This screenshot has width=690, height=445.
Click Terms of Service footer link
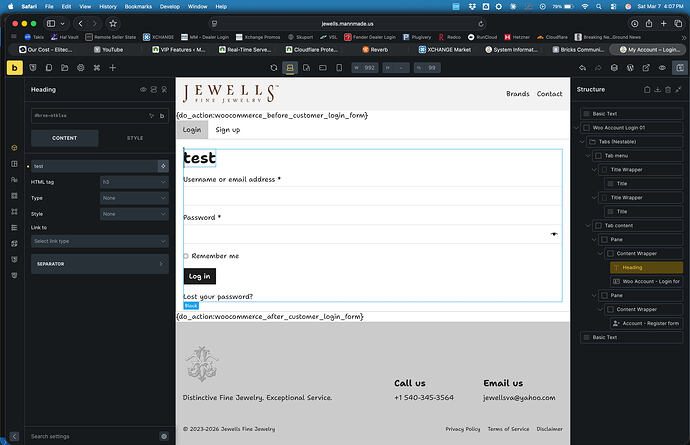(x=508, y=429)
